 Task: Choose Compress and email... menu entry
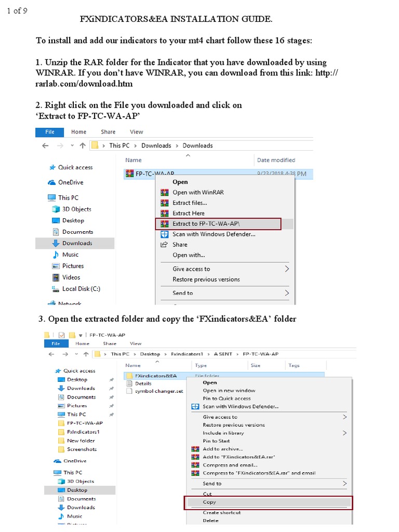[230, 465]
